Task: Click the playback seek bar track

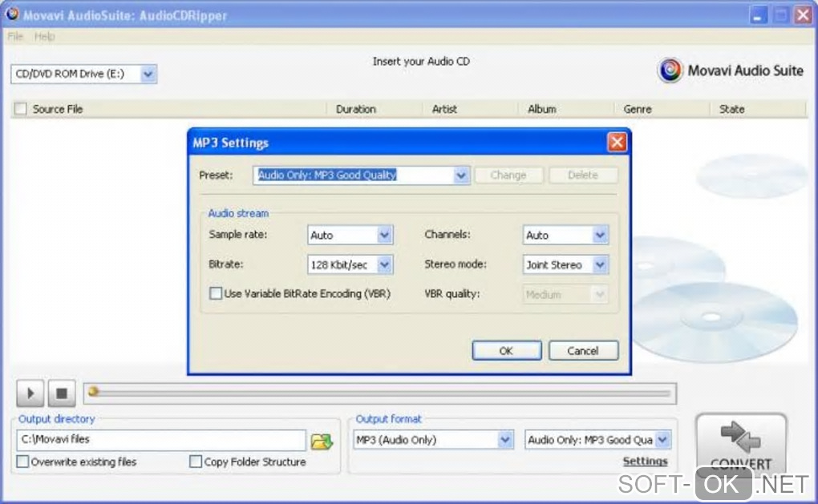Action: click(380, 393)
